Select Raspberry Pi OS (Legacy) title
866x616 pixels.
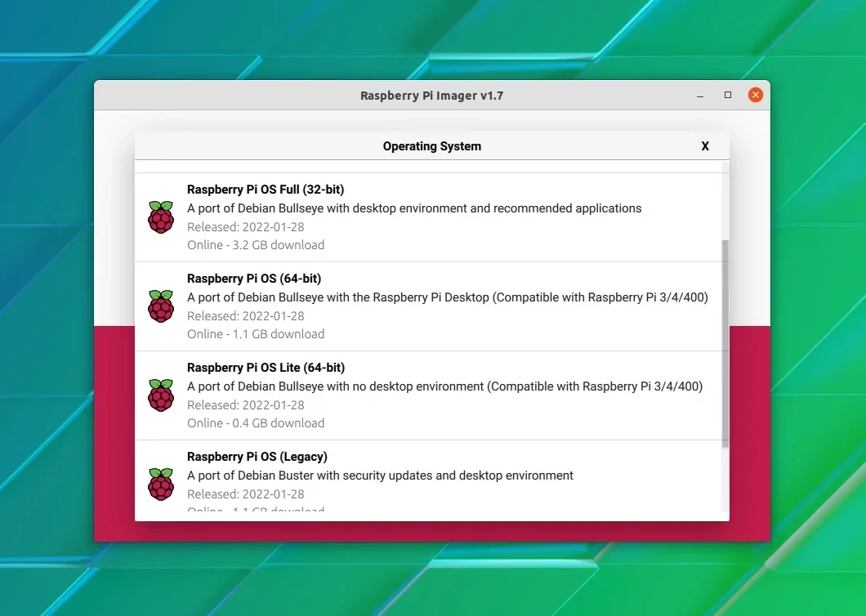click(x=257, y=457)
